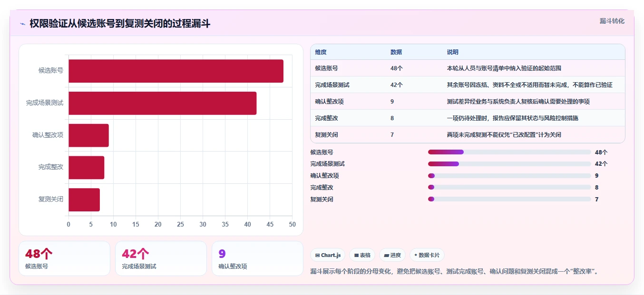Click the 48个 value beside the progress bar
Viewport: 644px width, 295px height.
click(x=601, y=152)
